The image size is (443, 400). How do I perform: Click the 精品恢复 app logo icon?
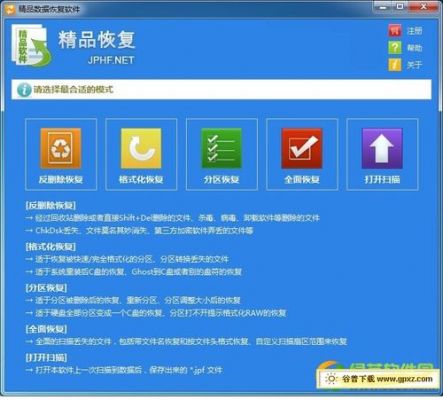[x=31, y=45]
